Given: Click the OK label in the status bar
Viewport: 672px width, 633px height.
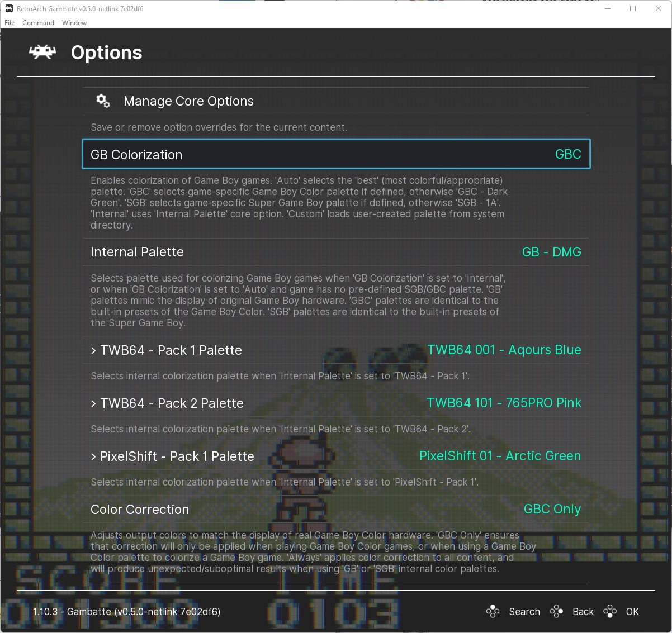Looking at the screenshot, I should 632,612.
